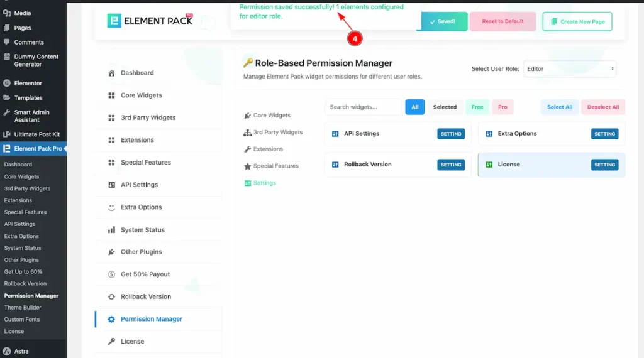Click the Permission Manager gear icon
The width and height of the screenshot is (644, 358).
coord(111,319)
